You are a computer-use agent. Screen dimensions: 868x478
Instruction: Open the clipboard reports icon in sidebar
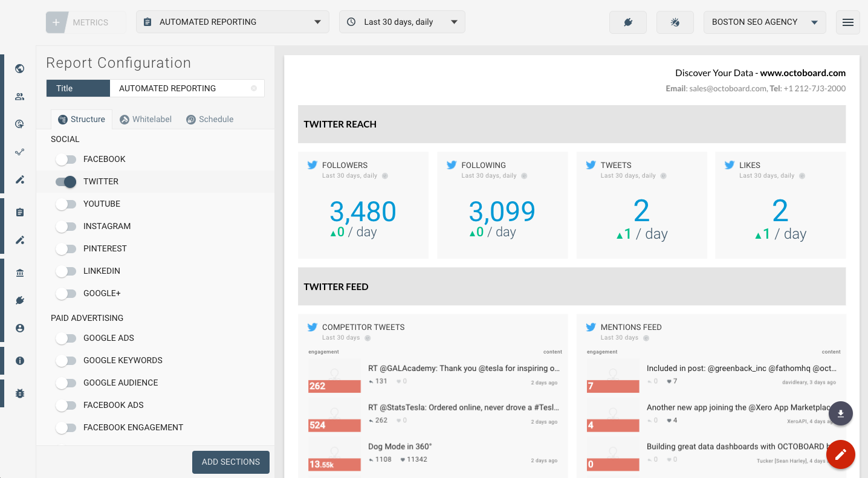pyautogui.click(x=20, y=212)
